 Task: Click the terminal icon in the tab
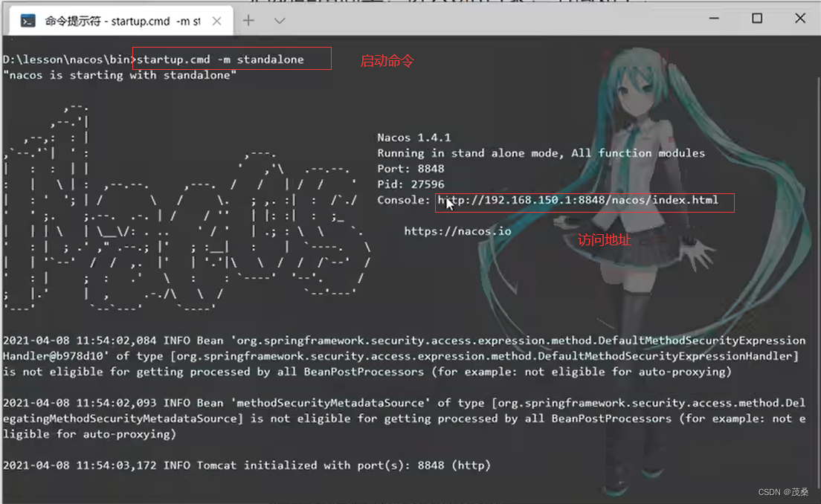(28, 21)
